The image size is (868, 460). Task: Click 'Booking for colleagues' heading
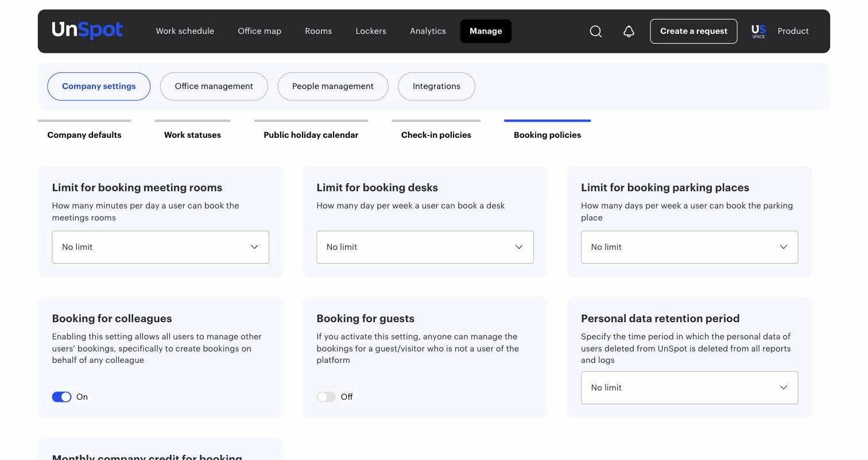point(112,319)
